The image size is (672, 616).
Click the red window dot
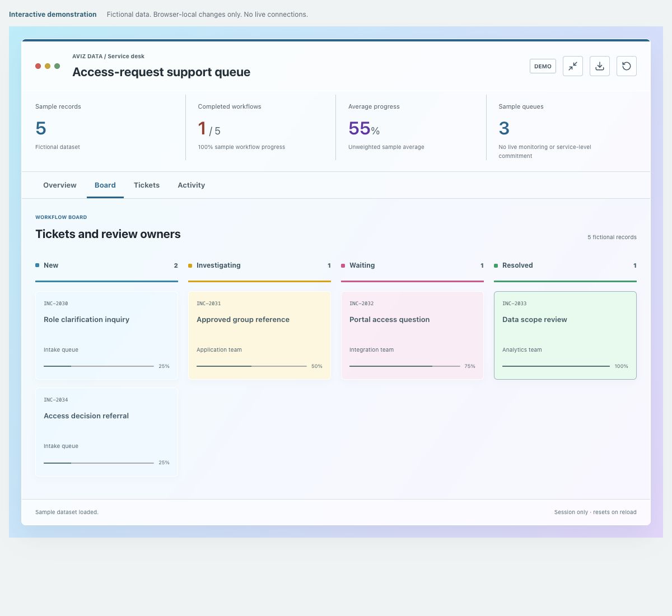(x=38, y=66)
